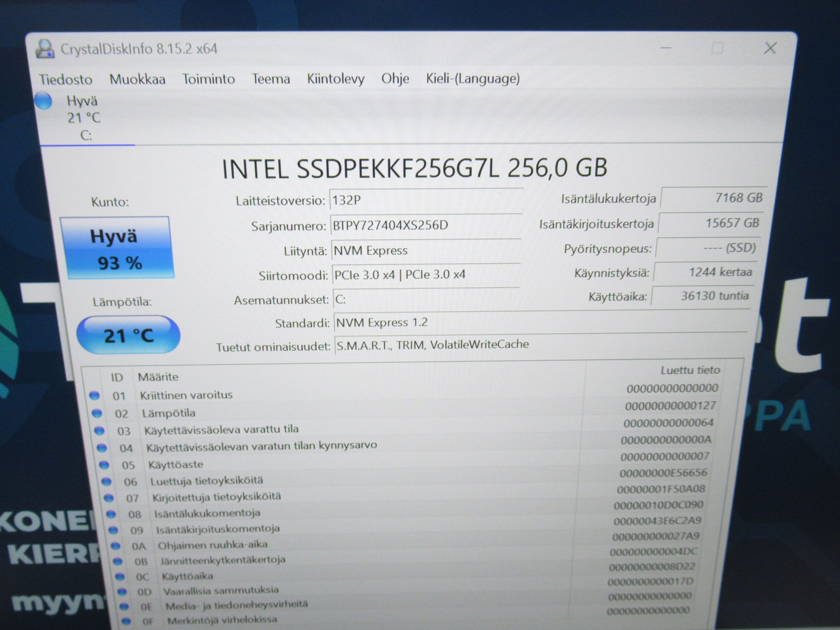Click the Hyvä 93 % health status button
The height and width of the screenshot is (630, 840).
[118, 248]
